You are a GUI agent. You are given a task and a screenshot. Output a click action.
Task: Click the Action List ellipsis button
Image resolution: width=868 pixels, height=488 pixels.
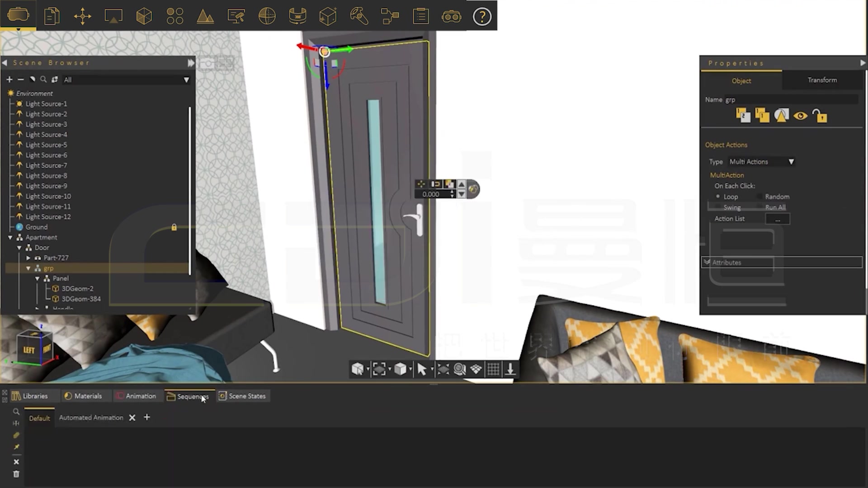coord(777,219)
